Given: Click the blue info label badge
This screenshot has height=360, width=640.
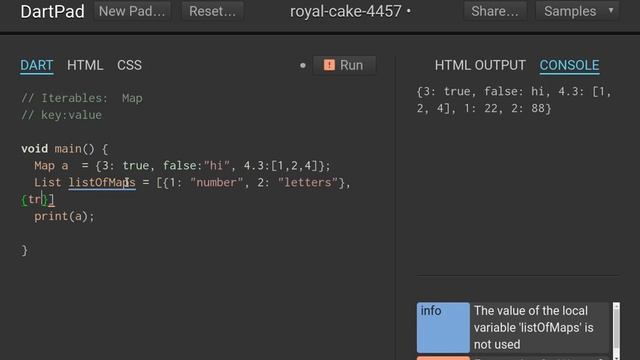Looking at the screenshot, I should click(x=443, y=327).
